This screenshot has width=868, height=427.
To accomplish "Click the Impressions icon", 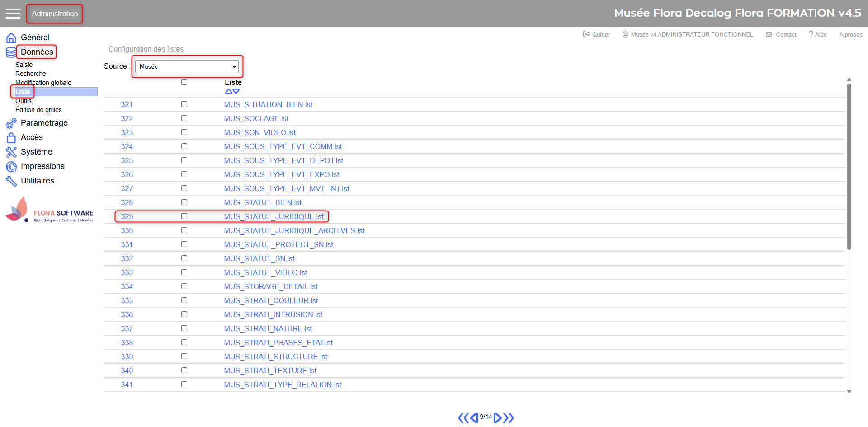I will 11,167.
